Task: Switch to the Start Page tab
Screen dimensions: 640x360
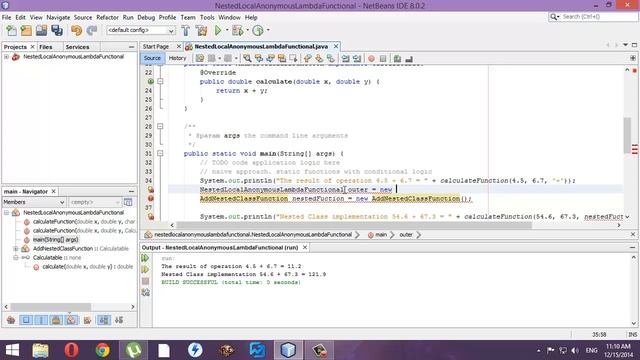Action: (x=156, y=47)
